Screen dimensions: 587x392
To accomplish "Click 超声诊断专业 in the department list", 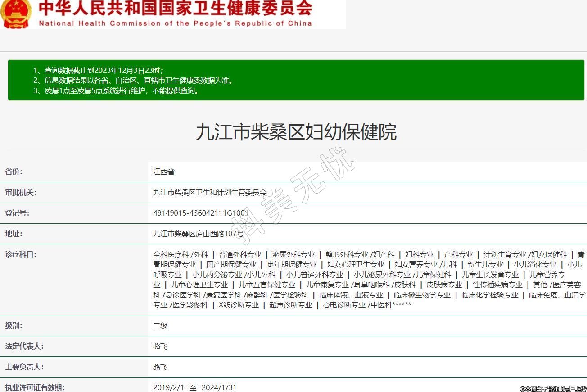I will 291,305.
